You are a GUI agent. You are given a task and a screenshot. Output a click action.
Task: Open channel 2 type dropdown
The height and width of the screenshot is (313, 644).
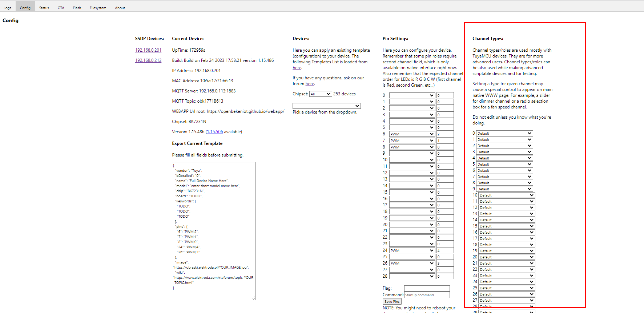pos(504,146)
